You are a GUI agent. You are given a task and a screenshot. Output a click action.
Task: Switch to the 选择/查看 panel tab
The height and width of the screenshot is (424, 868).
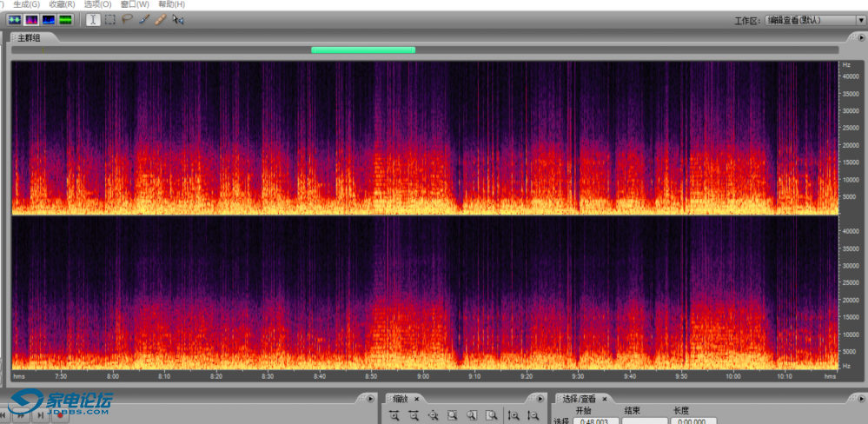coord(581,398)
